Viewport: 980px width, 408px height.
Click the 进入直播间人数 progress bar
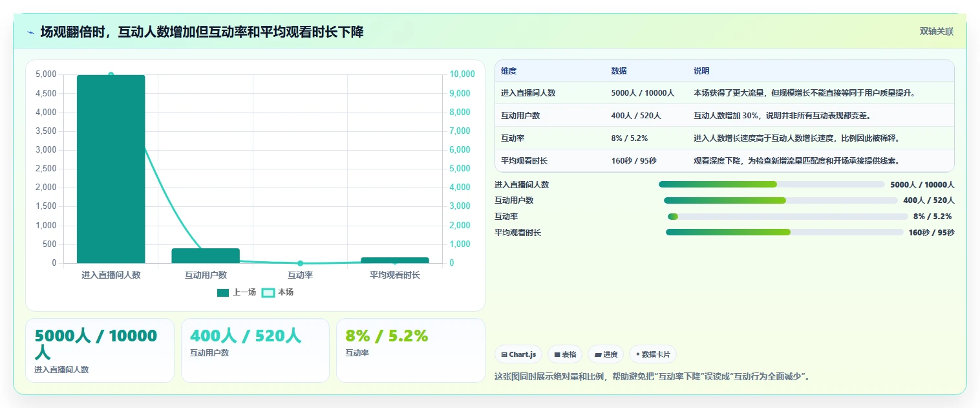772,184
